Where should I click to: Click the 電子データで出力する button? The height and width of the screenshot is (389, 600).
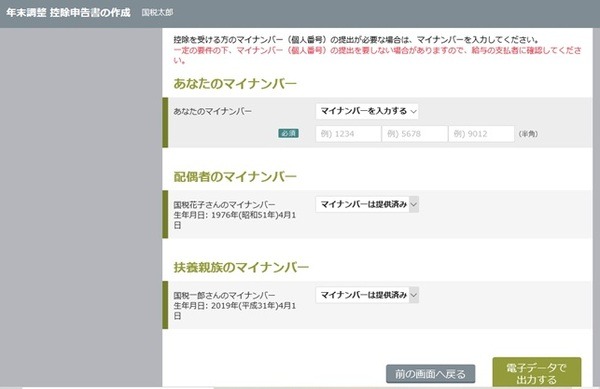536,373
